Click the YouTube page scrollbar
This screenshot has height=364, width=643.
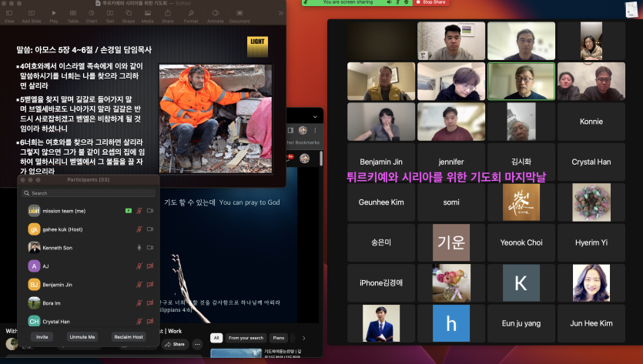320,159
